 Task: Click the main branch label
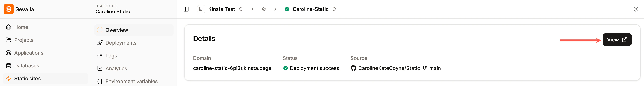click(x=435, y=68)
